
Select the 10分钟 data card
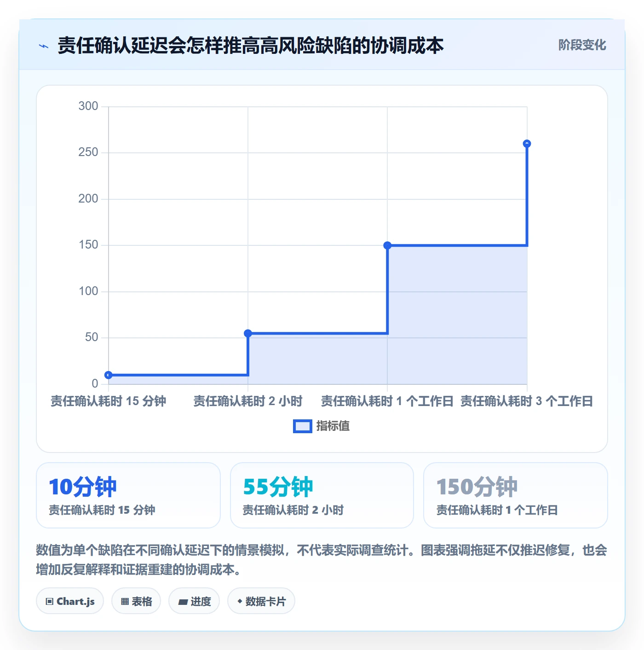128,495
